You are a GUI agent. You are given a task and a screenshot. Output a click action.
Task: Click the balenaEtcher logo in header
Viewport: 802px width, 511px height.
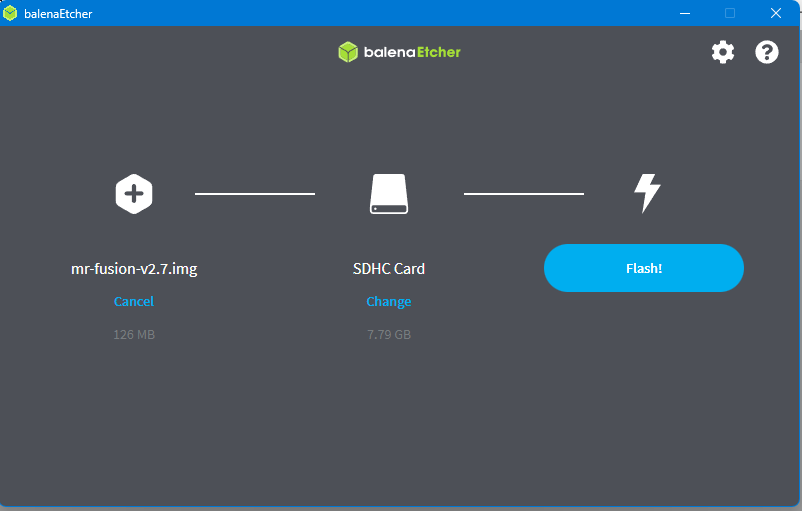point(399,52)
